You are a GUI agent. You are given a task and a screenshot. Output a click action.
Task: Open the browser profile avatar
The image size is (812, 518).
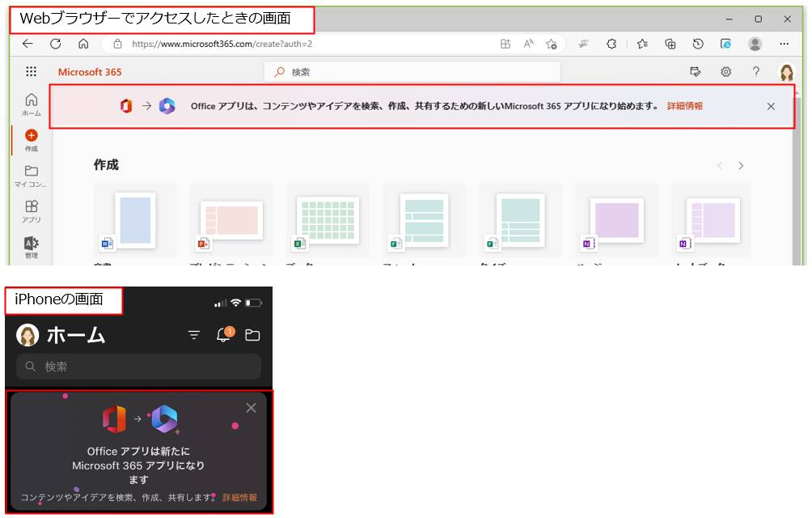[755, 44]
